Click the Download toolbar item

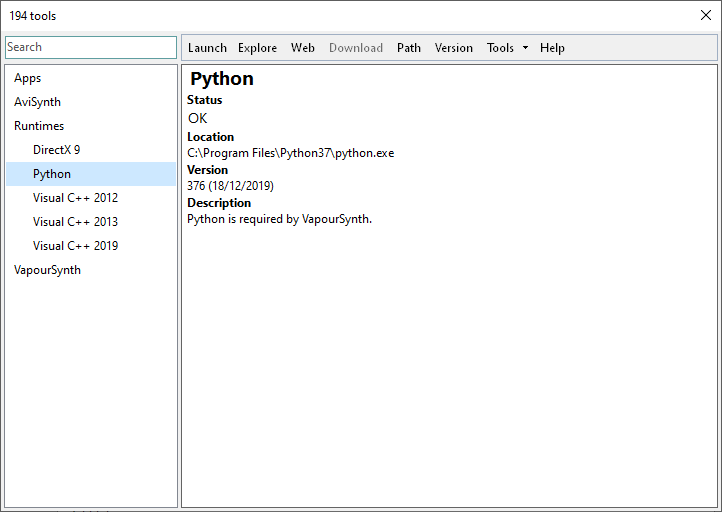(356, 48)
